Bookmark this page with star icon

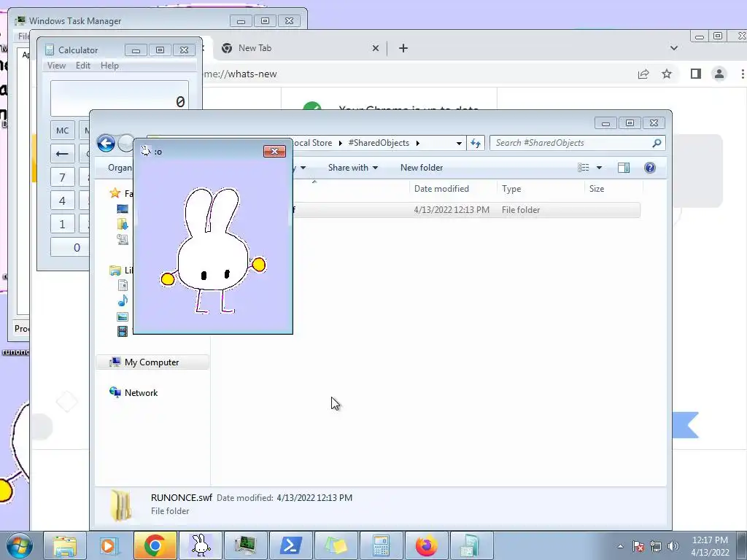667,74
